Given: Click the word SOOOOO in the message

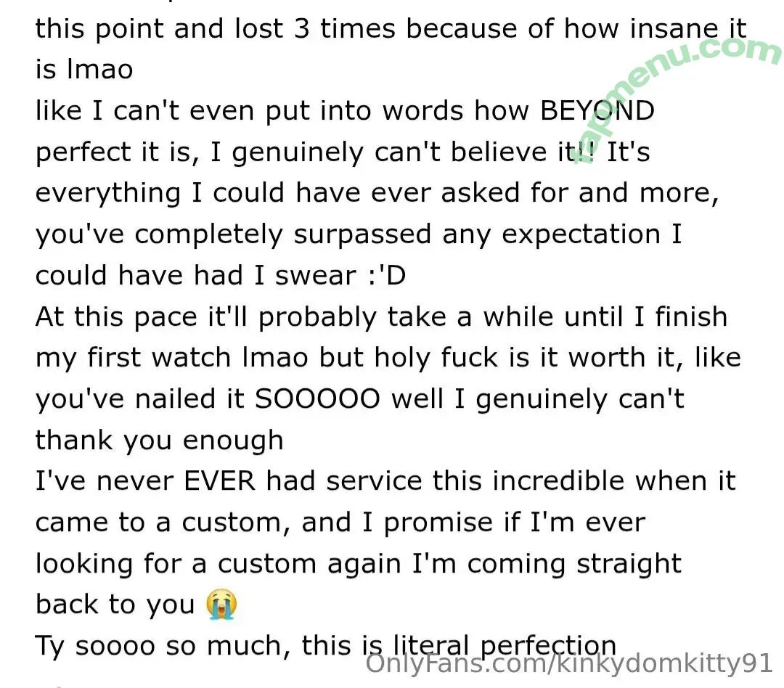Looking at the screenshot, I should click(317, 399).
